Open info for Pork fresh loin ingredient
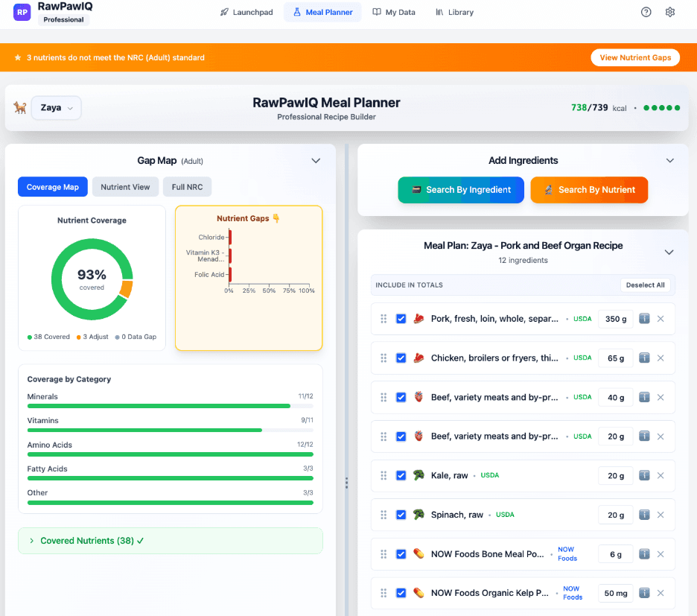The width and height of the screenshot is (697, 616). [644, 319]
